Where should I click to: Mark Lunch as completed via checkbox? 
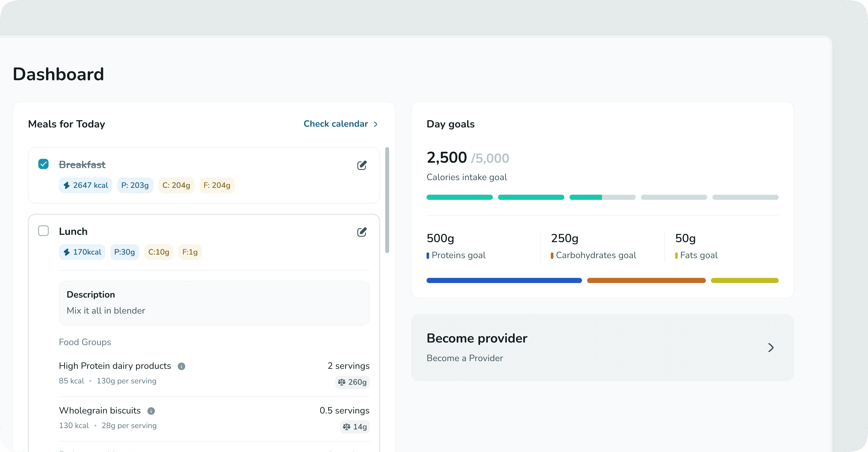[x=43, y=231]
